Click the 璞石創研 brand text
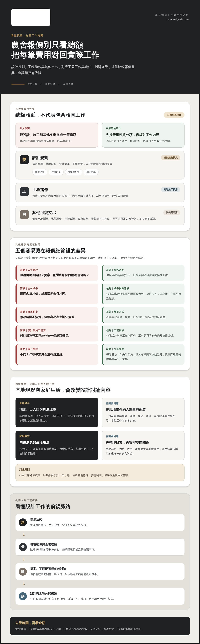This screenshot has height=644, width=200. (x=161, y=15)
